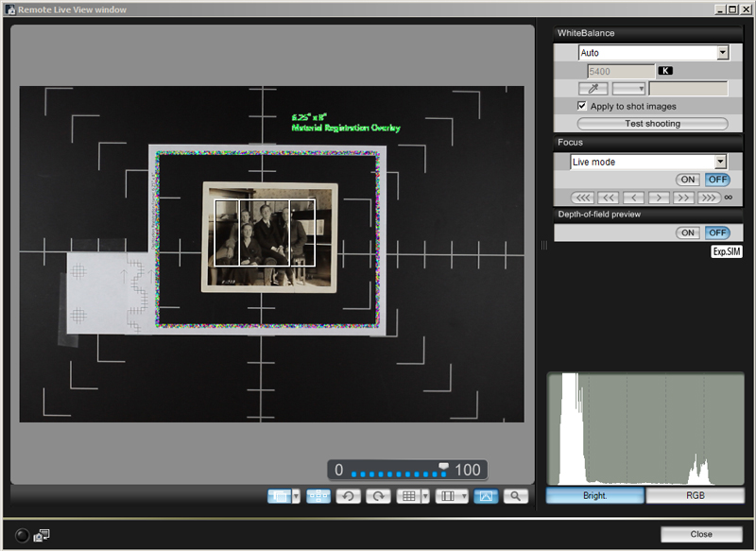
Task: Click the overlay opacity slider handle
Action: (444, 465)
